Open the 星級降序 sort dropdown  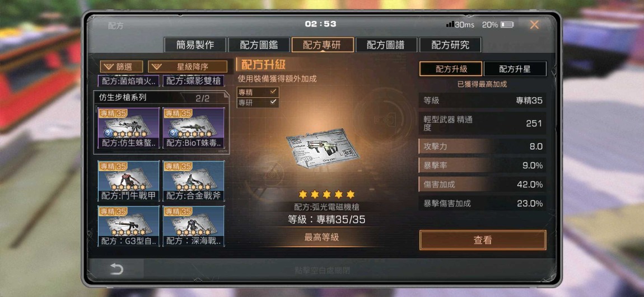[188, 67]
